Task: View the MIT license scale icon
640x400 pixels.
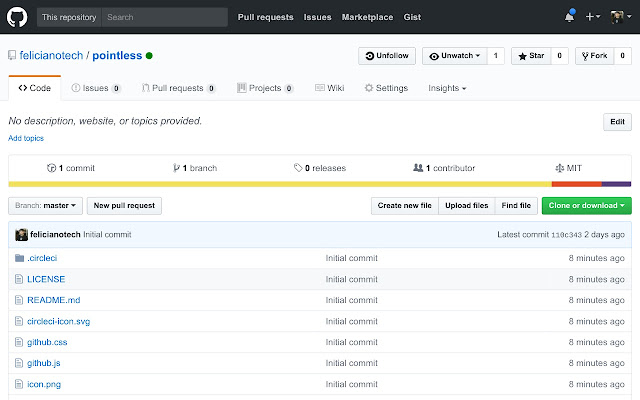Action: [x=560, y=168]
